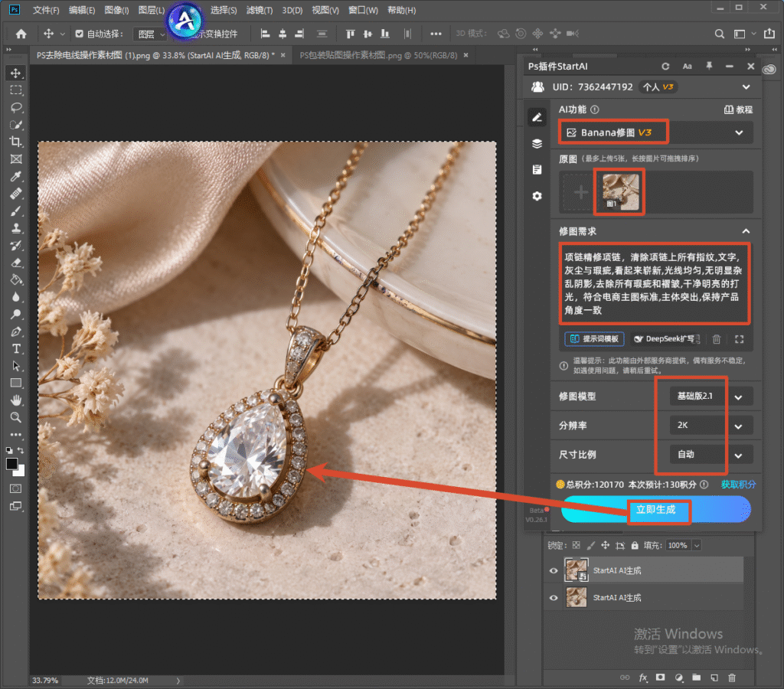Select the Brush tool
This screenshot has width=784, height=689.
[x=16, y=211]
